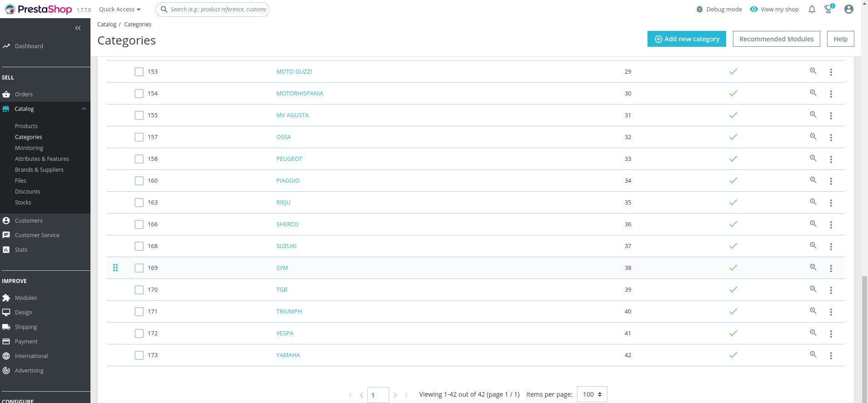
Task: View PIAGGIO category with magnifier icon
Action: coord(813,180)
